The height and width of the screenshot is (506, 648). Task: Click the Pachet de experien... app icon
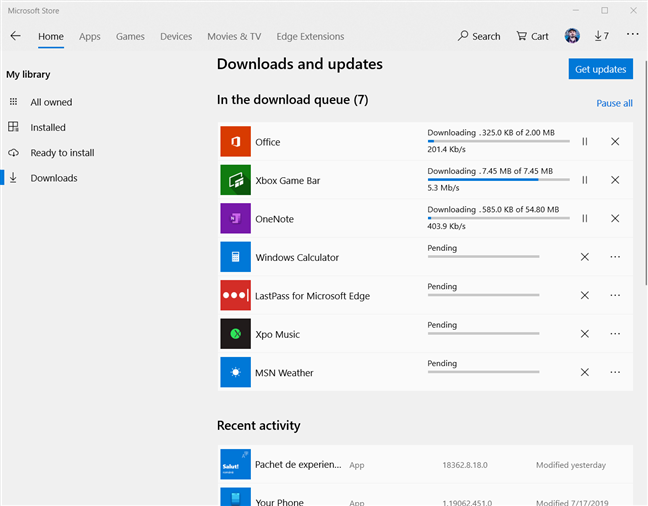235,464
